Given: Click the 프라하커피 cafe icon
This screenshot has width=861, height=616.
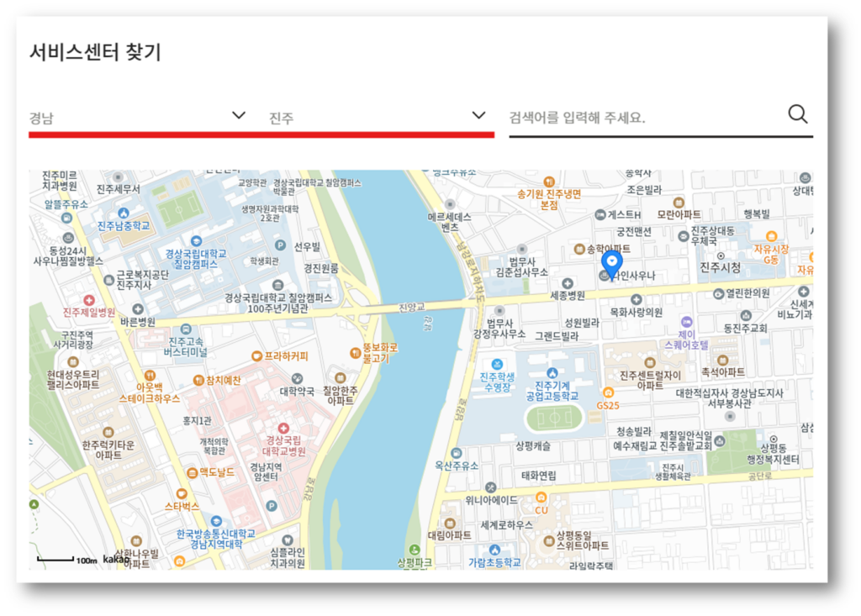Looking at the screenshot, I should (256, 356).
